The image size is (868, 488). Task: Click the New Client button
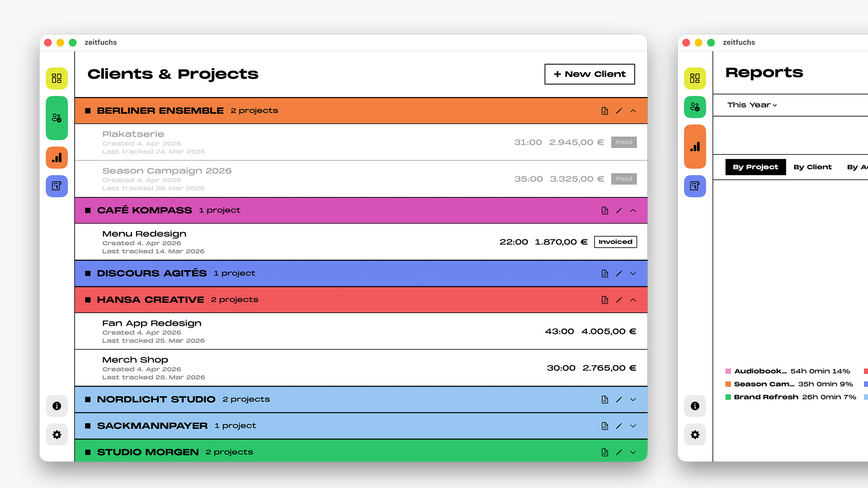click(589, 74)
